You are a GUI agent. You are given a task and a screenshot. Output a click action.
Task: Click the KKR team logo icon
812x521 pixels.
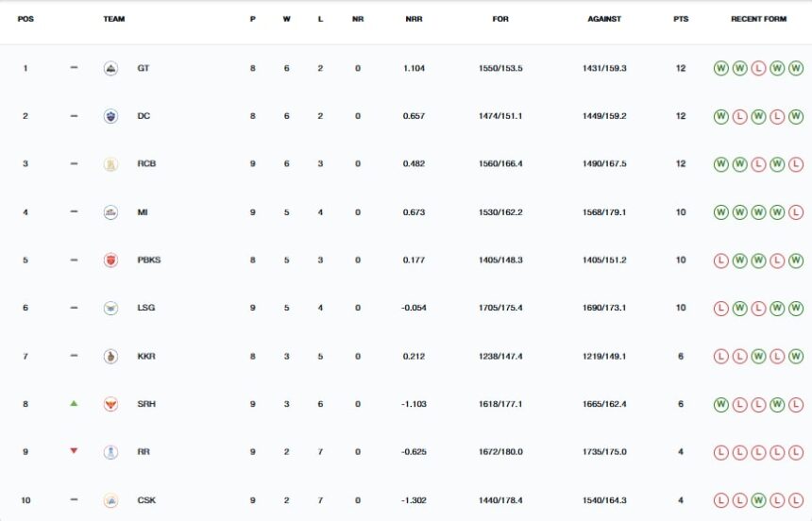coord(110,357)
